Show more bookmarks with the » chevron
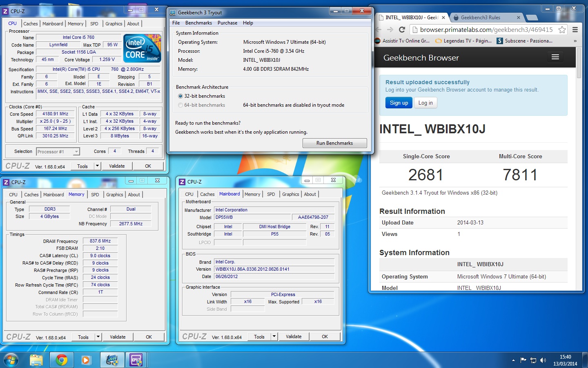The width and height of the screenshot is (588, 368). click(x=575, y=41)
